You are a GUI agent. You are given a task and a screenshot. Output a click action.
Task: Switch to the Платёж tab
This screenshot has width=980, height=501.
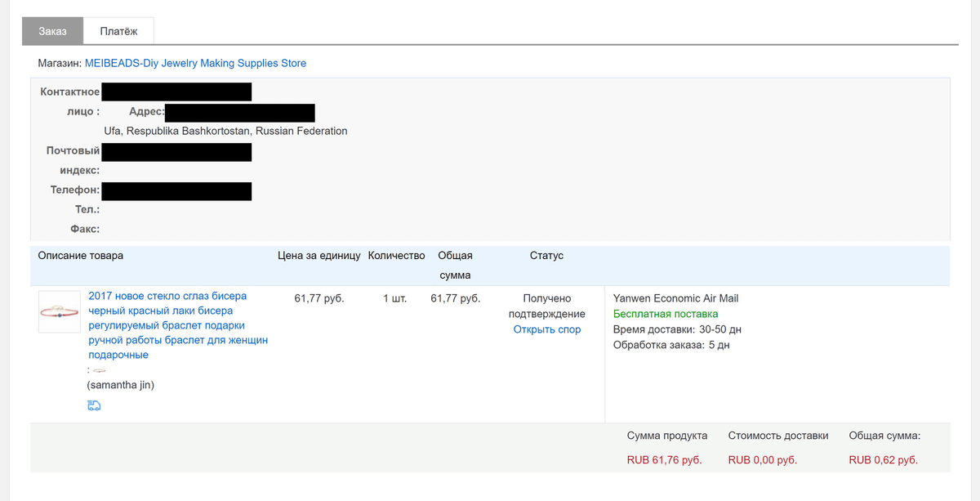point(119,31)
